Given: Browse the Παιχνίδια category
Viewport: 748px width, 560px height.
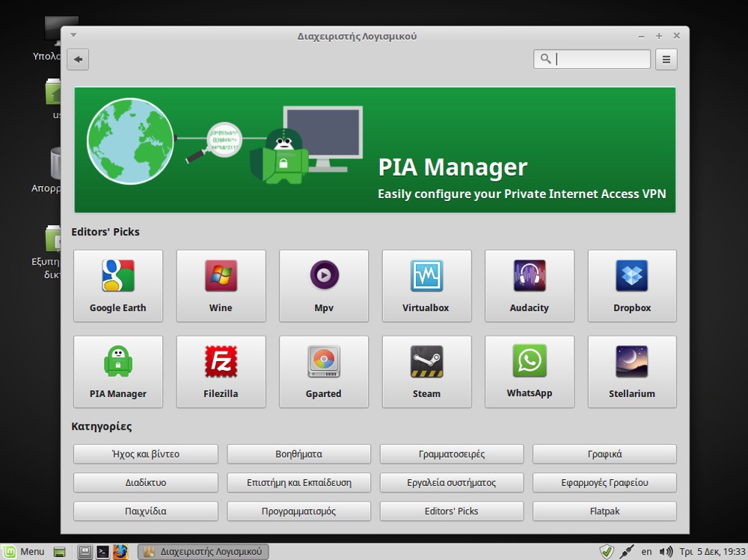Looking at the screenshot, I should pyautogui.click(x=146, y=511).
